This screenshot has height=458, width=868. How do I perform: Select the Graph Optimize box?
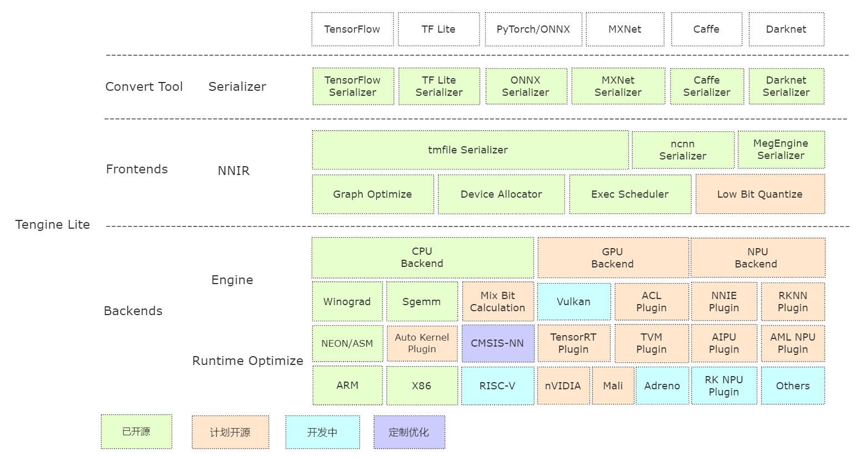tap(372, 194)
